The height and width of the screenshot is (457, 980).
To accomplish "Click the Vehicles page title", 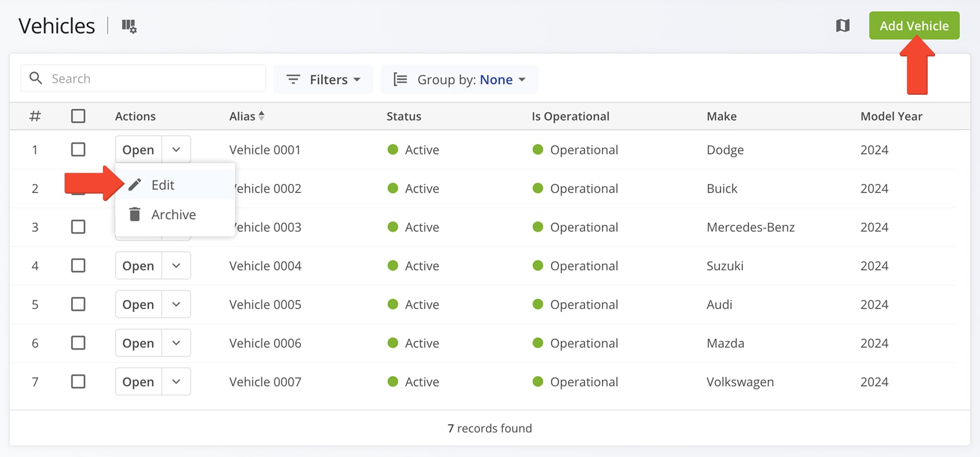I will pos(56,26).
